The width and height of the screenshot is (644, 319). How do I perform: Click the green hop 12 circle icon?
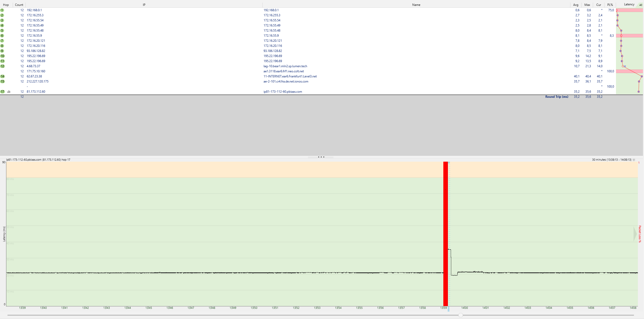3,66
